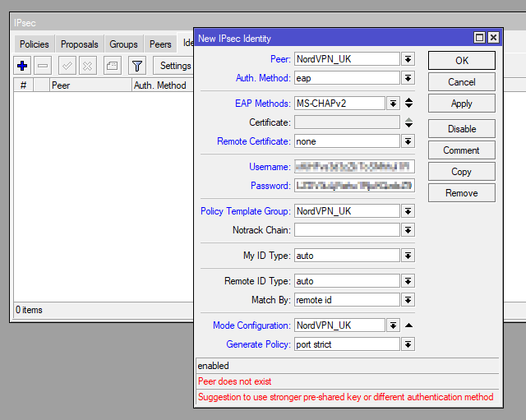Click the 'enabled' status text
The width and height of the screenshot is (526, 420).
(214, 366)
